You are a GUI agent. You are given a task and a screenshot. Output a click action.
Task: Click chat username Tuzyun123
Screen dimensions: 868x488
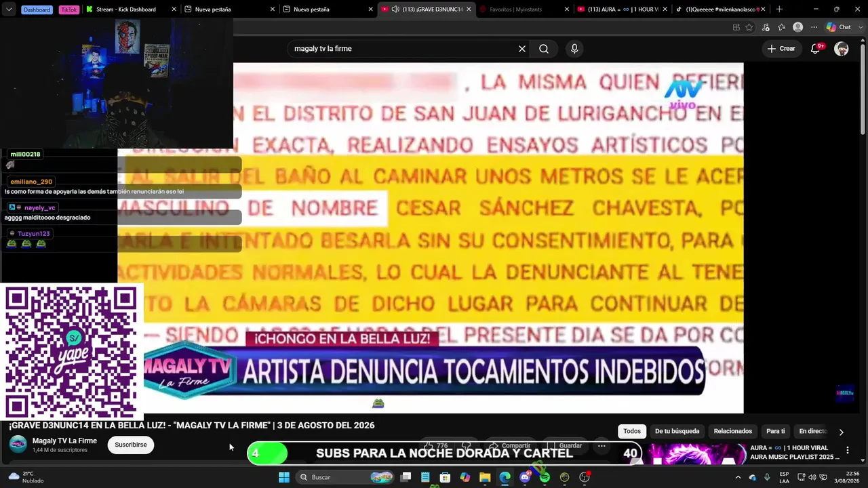34,233
